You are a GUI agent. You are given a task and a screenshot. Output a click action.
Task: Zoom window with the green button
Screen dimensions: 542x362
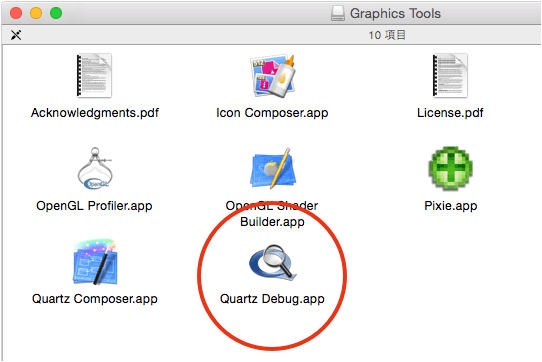click(56, 13)
